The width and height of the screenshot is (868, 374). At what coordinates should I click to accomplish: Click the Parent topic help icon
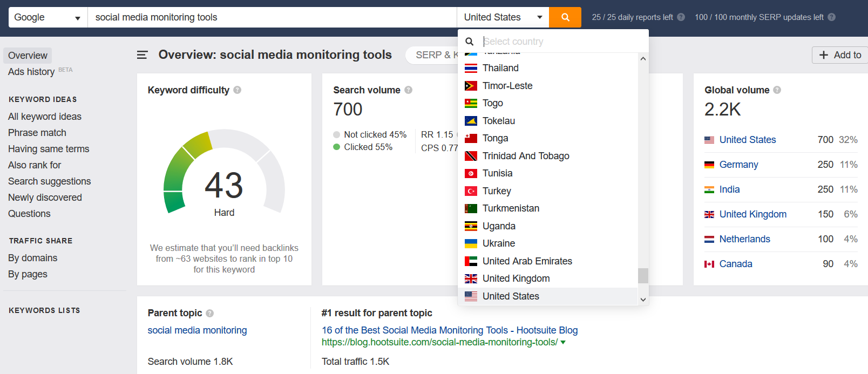point(210,312)
